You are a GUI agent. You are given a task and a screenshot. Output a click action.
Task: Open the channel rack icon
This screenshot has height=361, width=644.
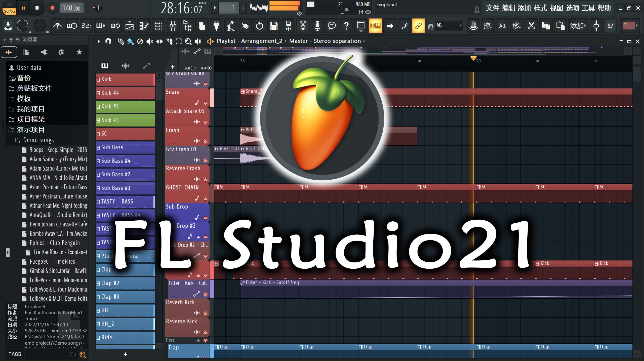click(158, 26)
